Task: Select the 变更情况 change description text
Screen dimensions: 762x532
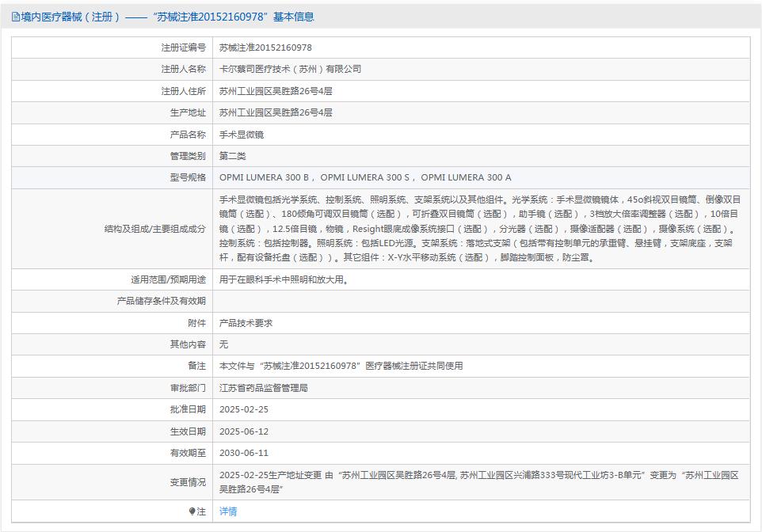Action: pos(478,482)
